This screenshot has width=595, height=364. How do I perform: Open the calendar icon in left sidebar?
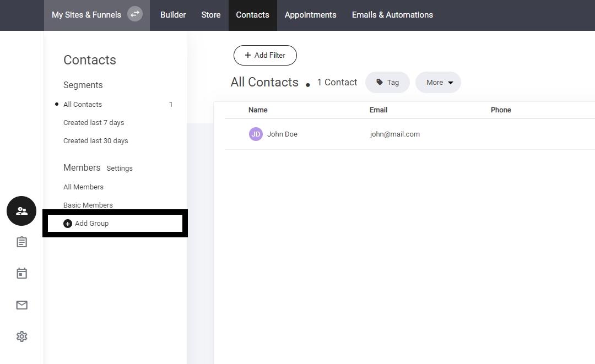tap(21, 274)
